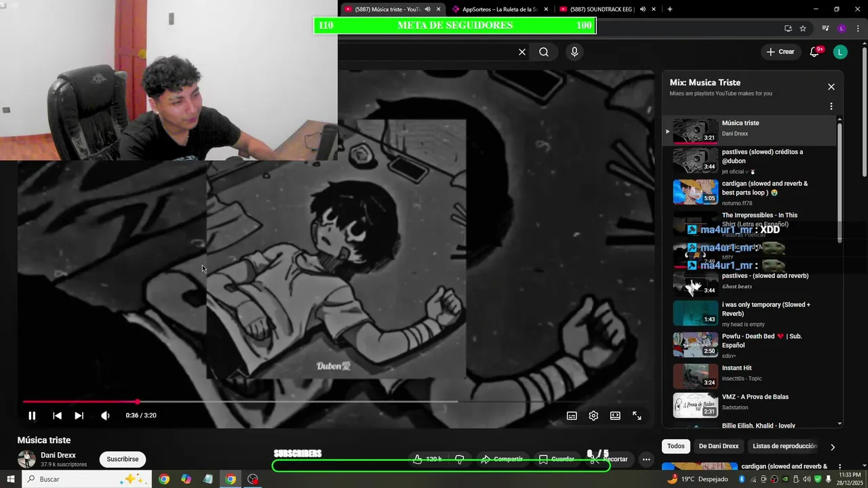Viewport: 868px width, 488px height.
Task: Open Chrome media controls icon
Action: [825, 28]
